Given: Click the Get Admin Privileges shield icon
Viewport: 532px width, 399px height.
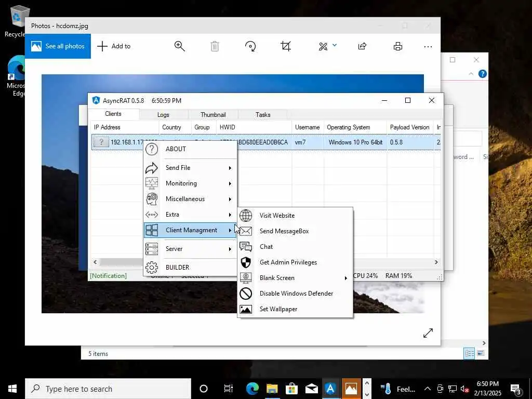Looking at the screenshot, I should pyautogui.click(x=246, y=262).
